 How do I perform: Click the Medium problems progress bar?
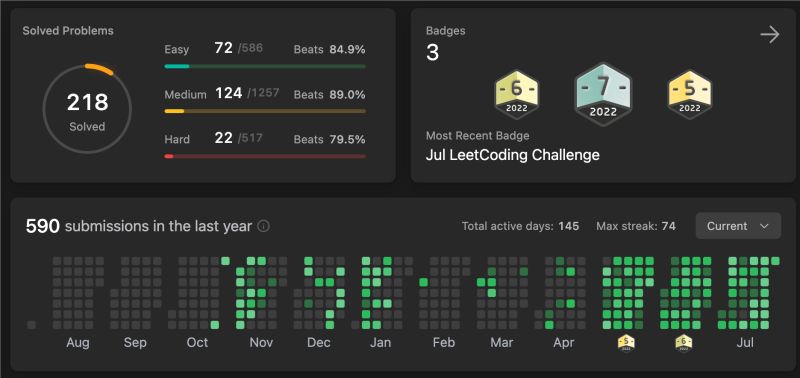[265, 111]
